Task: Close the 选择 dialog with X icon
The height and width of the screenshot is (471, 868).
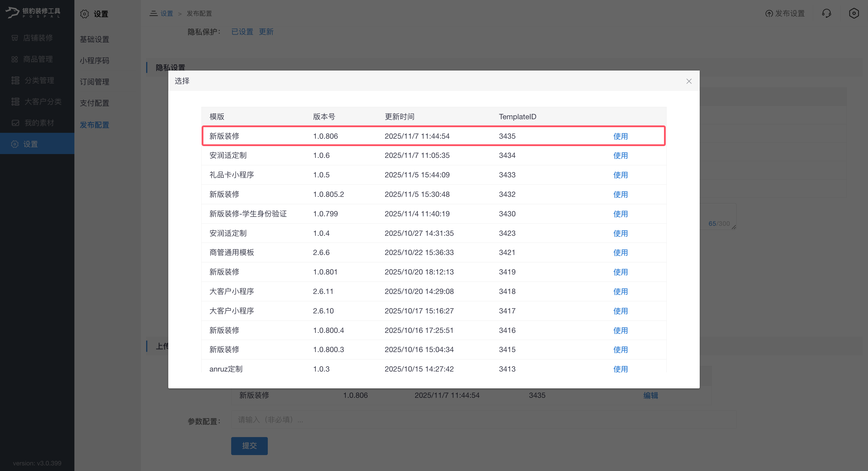Action: pyautogui.click(x=689, y=81)
